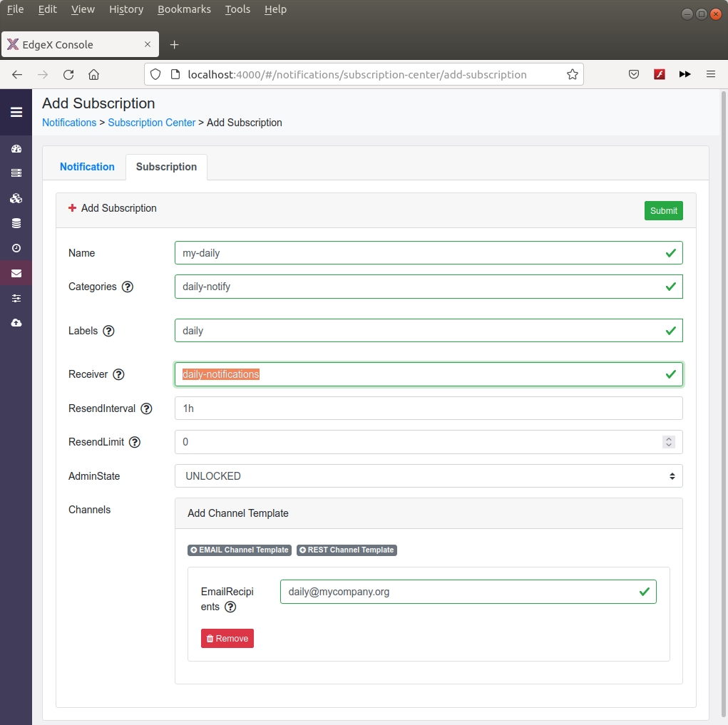728x725 pixels.
Task: Click the help icon beside Categories
Action: click(128, 287)
